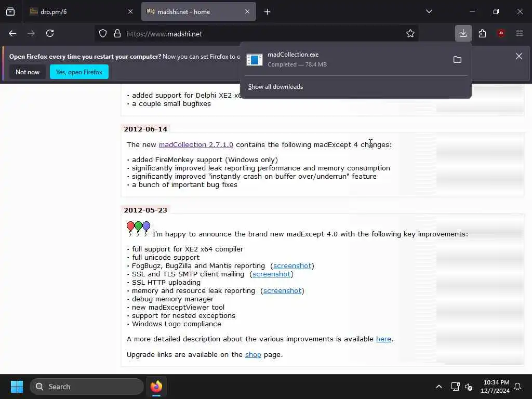Image resolution: width=532 pixels, height=399 pixels.
Task: Open a new tab with the plus button
Action: pos(268,12)
